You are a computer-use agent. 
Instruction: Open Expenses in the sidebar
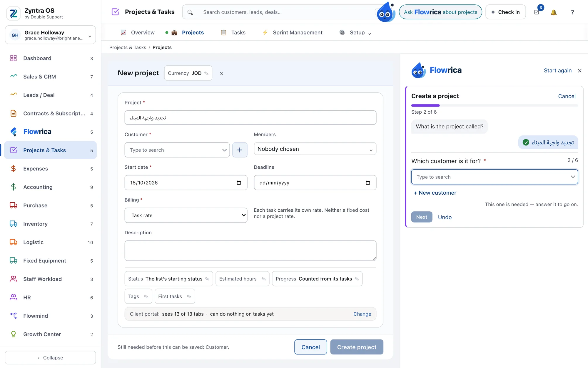pyautogui.click(x=51, y=169)
